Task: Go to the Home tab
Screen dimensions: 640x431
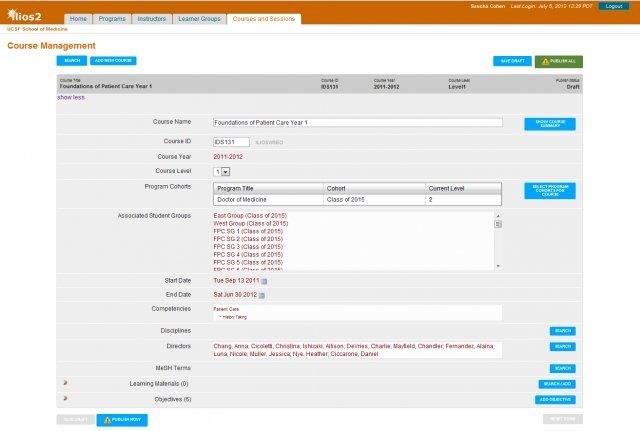Action: pyautogui.click(x=78, y=19)
